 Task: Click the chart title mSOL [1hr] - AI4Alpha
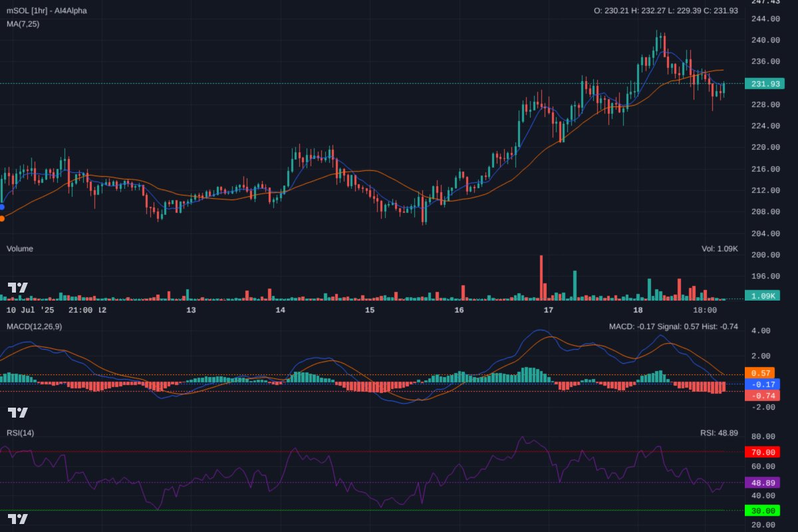[x=47, y=11]
